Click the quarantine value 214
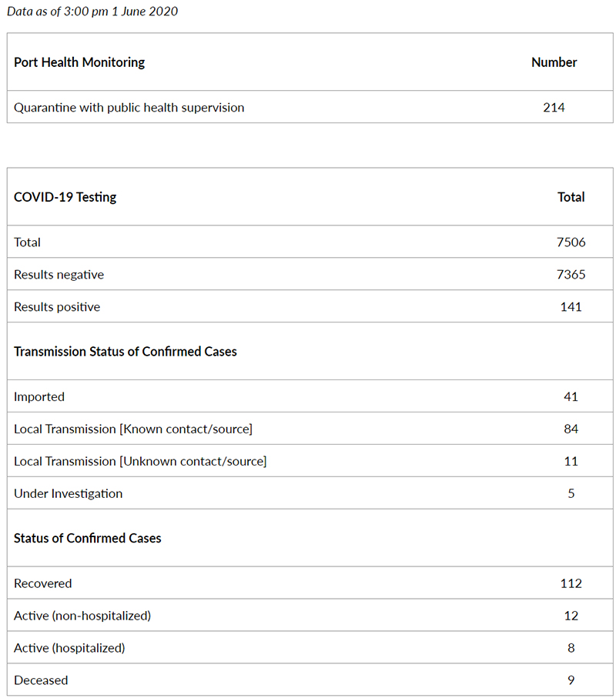Screen dimensions: 616x698 pos(554,107)
